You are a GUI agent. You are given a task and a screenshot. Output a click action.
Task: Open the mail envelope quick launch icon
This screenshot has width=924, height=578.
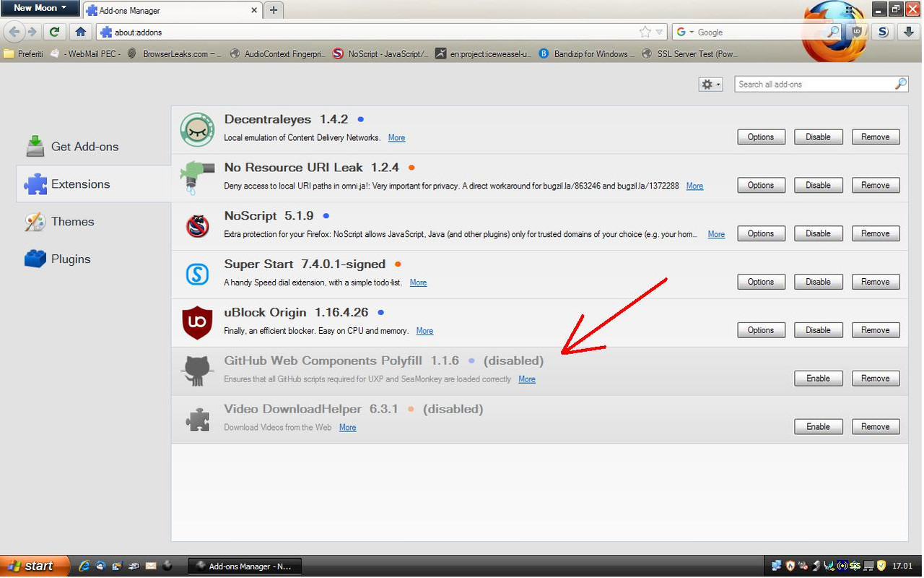[151, 566]
